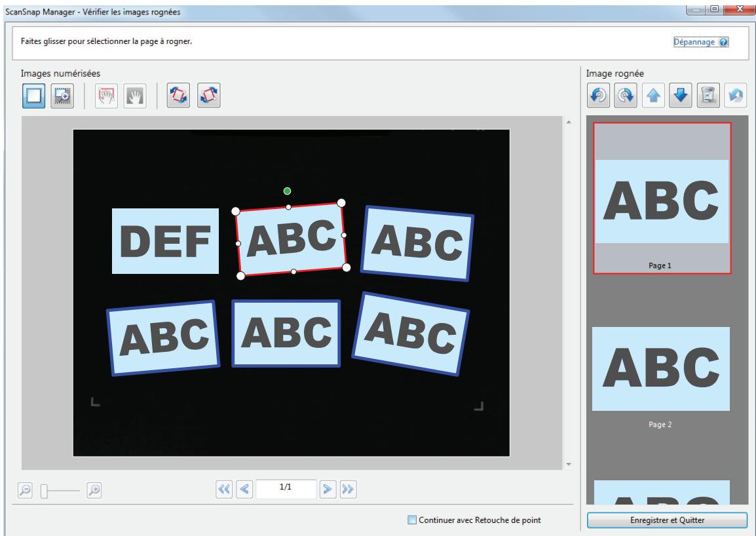Viewport: 756px width, 536px height.
Task: Choose the add crop frame tool
Action: 62,96
